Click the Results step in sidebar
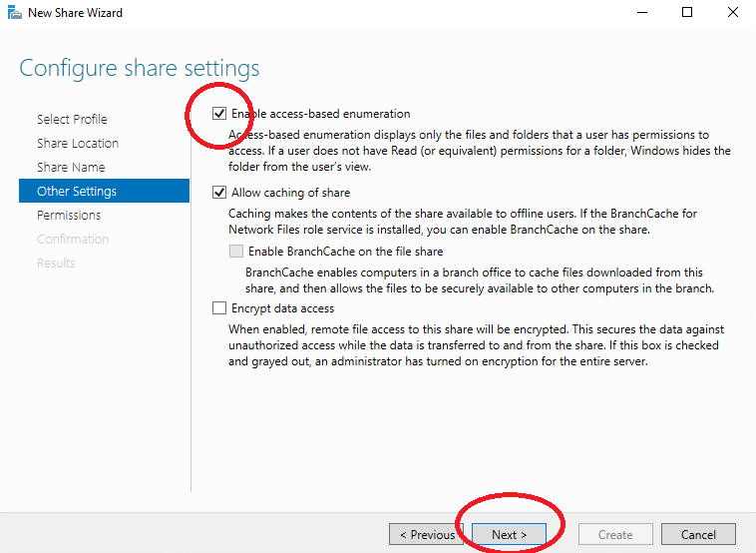Screen dimensions: 756x553 point(56,263)
